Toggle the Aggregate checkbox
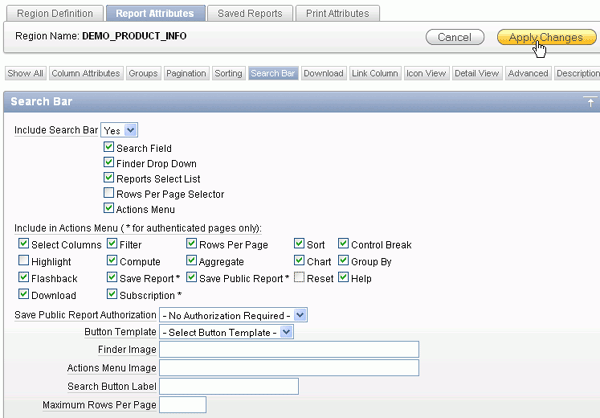 coord(191,260)
